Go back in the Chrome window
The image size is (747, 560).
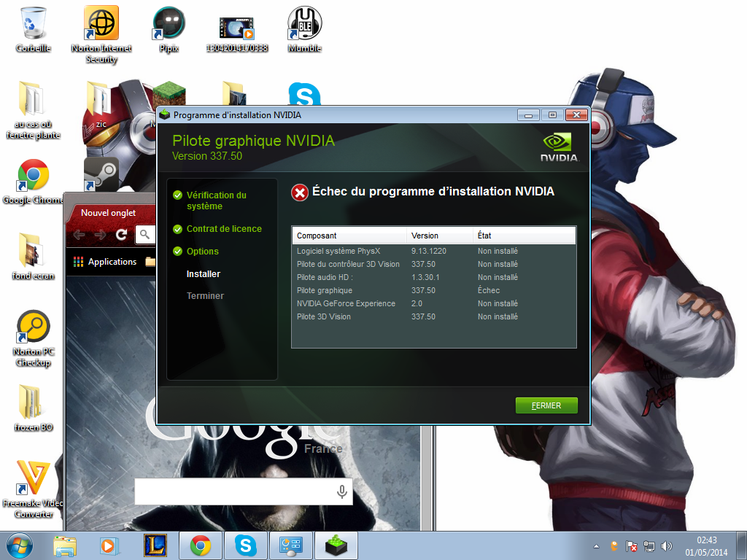click(79, 234)
